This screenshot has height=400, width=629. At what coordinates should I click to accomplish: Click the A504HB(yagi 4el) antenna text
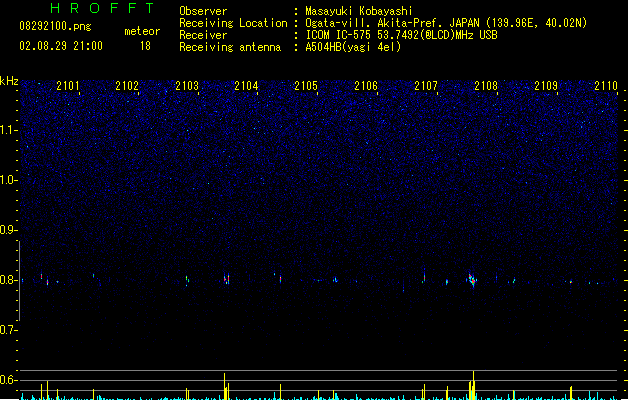coord(353,47)
